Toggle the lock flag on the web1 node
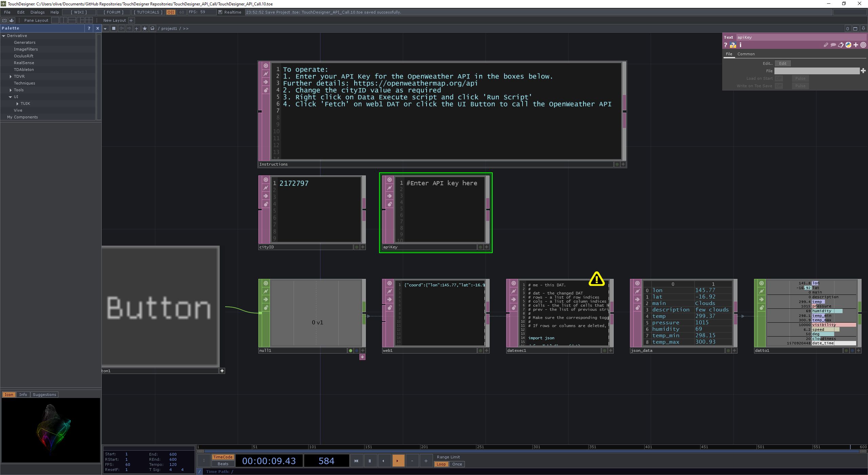 [390, 308]
